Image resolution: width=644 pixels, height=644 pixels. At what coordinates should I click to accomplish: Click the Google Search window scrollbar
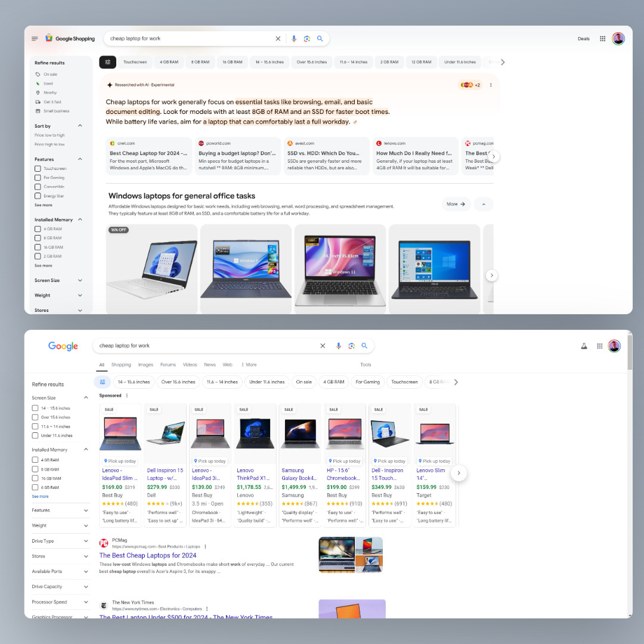tap(630, 352)
